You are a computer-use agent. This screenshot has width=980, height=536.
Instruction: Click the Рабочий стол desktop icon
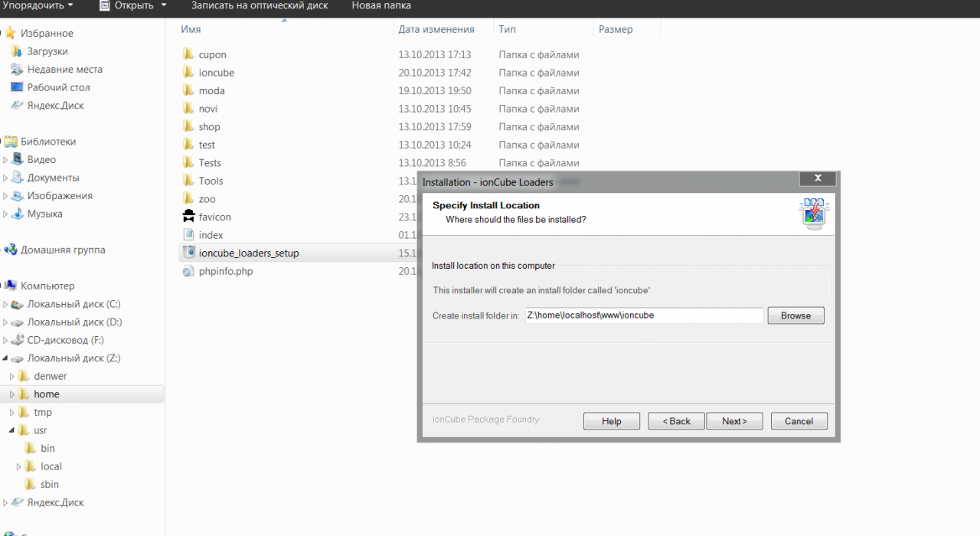click(x=17, y=87)
